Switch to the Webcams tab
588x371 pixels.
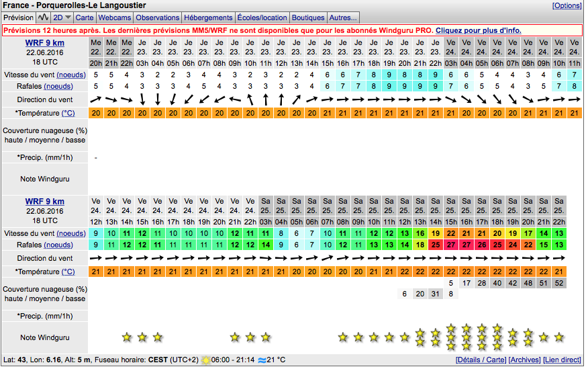point(114,17)
